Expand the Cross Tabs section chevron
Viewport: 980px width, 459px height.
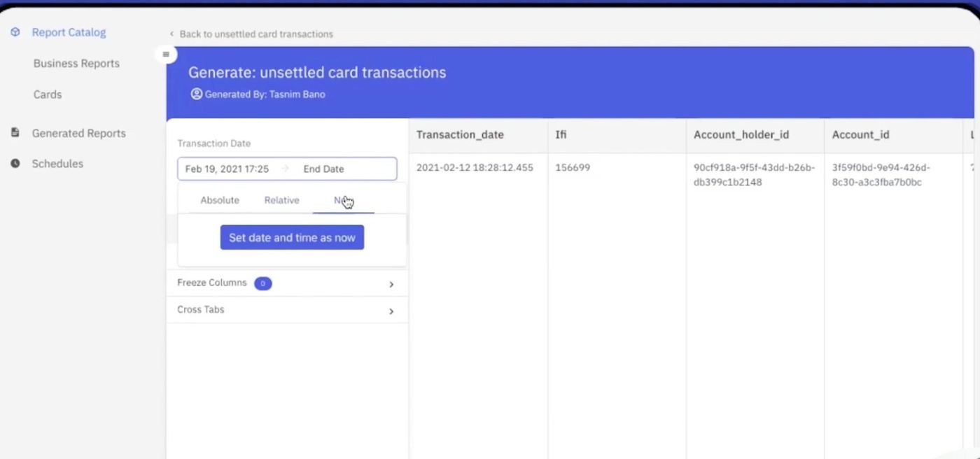391,311
